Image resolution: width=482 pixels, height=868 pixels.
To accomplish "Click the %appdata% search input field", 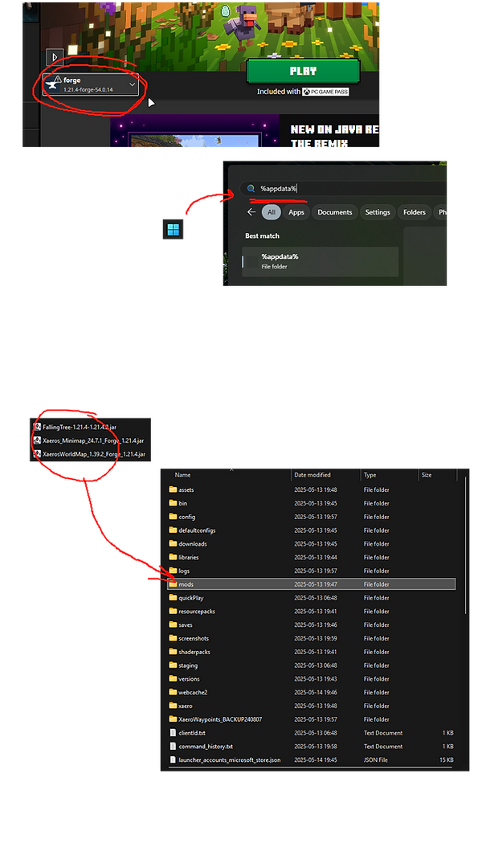I will coord(343,189).
